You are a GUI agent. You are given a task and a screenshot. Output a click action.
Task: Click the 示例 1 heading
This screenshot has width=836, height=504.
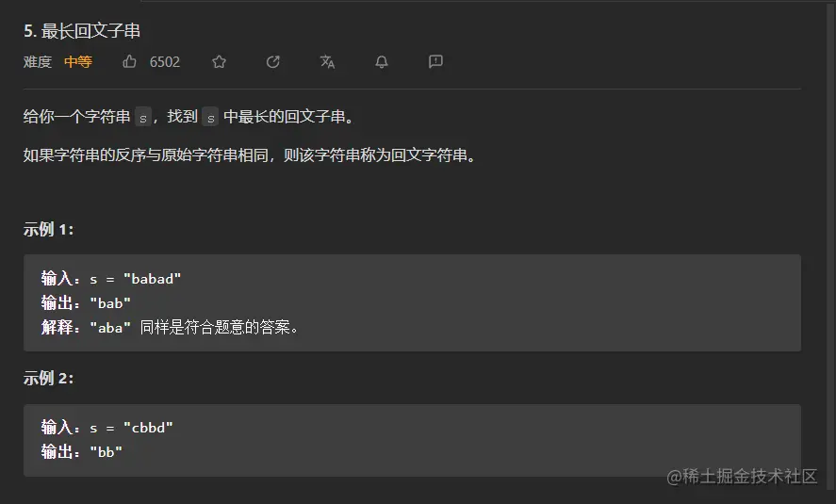point(48,230)
